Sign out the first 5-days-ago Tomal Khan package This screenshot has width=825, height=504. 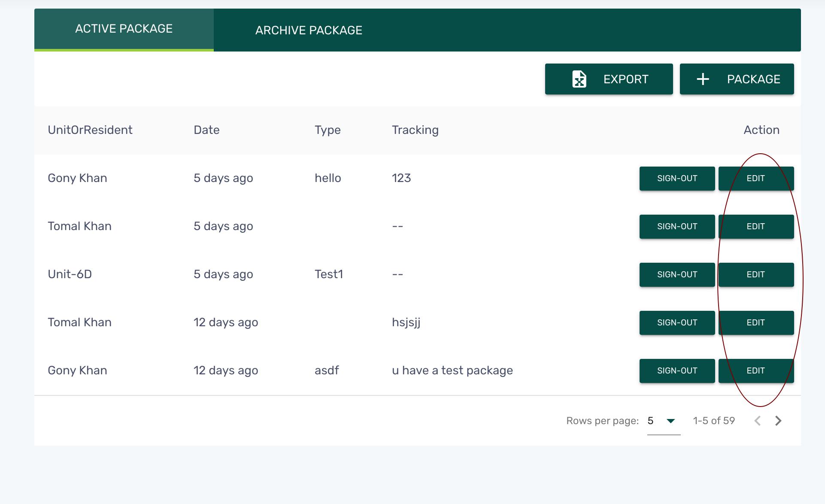pyautogui.click(x=677, y=226)
